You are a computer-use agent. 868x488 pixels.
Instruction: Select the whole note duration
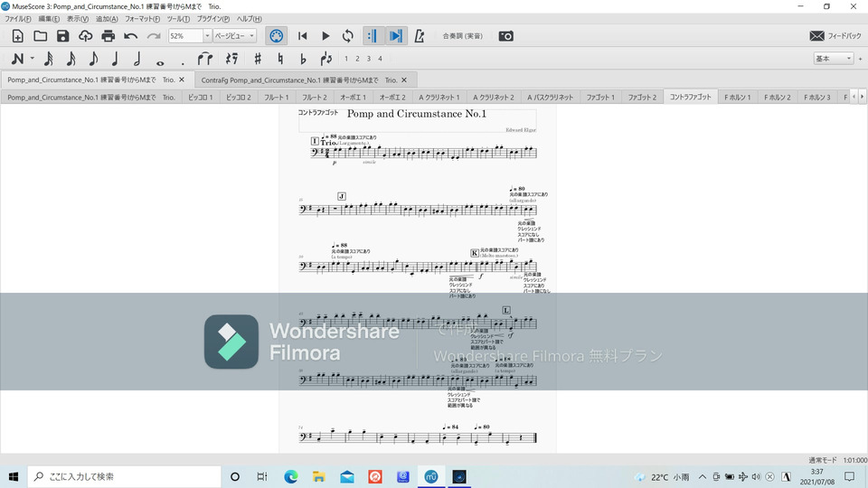[x=160, y=62]
